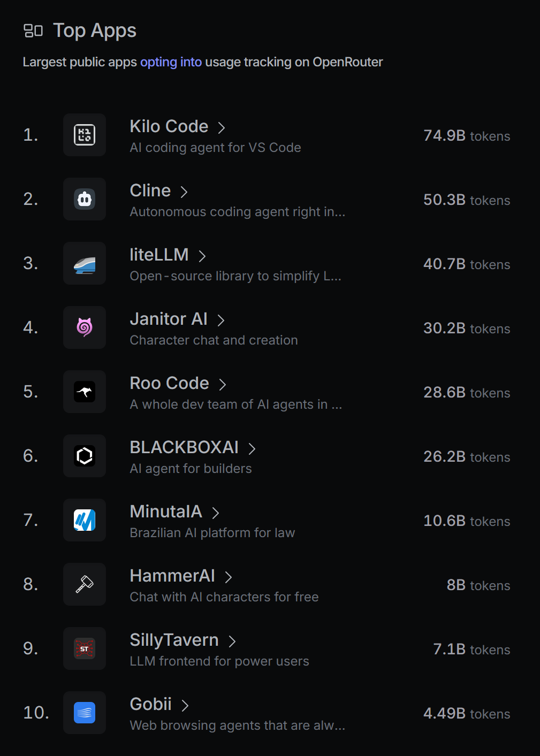Click the Kilo Code app icon
Screen dimensions: 540x756
[85, 135]
